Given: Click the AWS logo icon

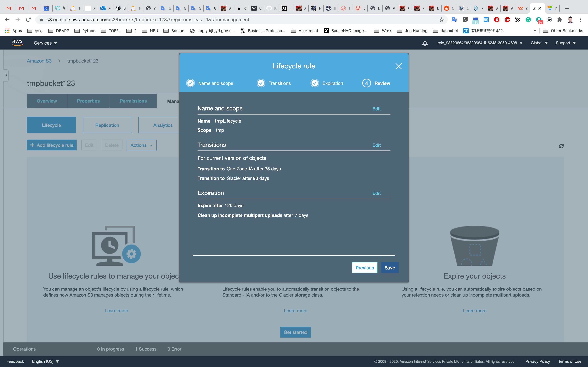Looking at the screenshot, I should [x=18, y=43].
